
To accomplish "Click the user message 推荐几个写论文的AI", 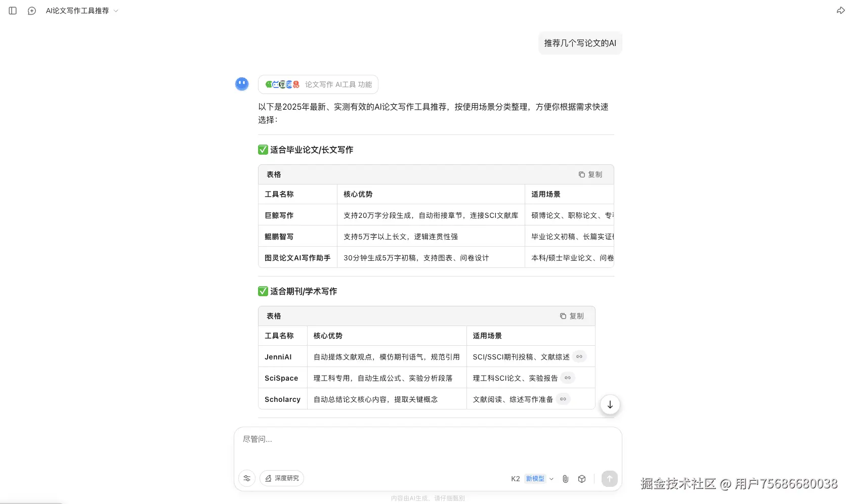I will (x=580, y=43).
